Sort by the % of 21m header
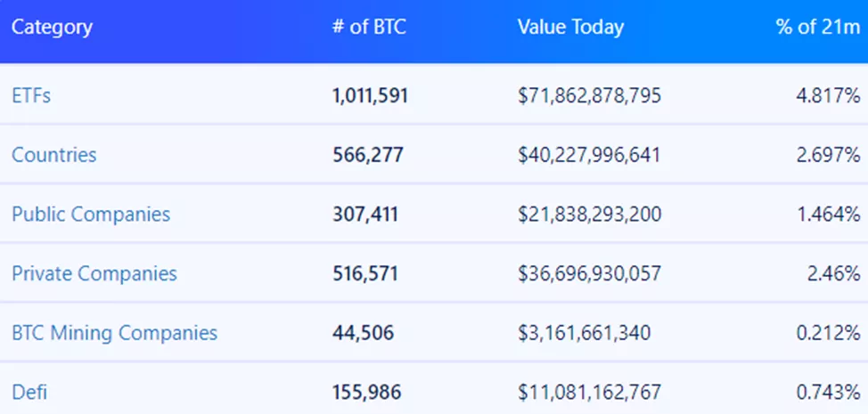Screen dimensions: 868x414 coord(817,27)
